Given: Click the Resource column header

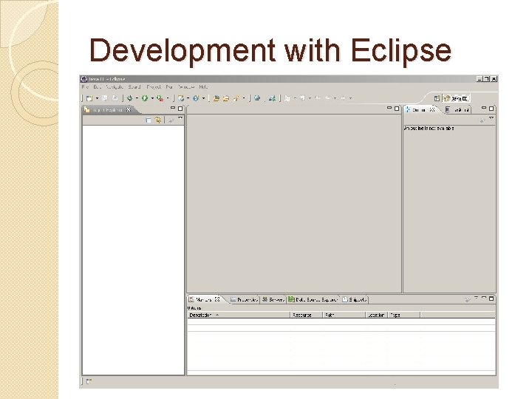Looking at the screenshot, I should click(306, 315).
